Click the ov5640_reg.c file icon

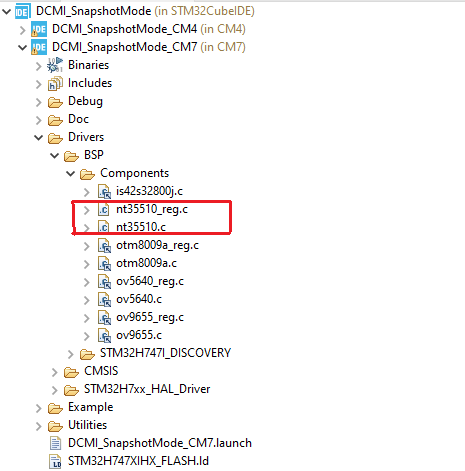coord(104,282)
